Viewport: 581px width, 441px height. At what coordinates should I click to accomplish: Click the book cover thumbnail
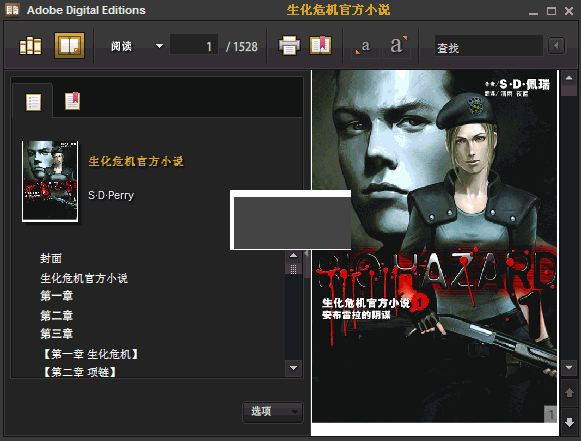tap(50, 181)
